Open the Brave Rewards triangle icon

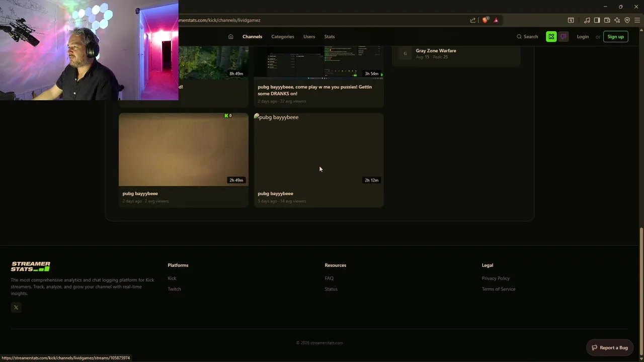click(496, 20)
